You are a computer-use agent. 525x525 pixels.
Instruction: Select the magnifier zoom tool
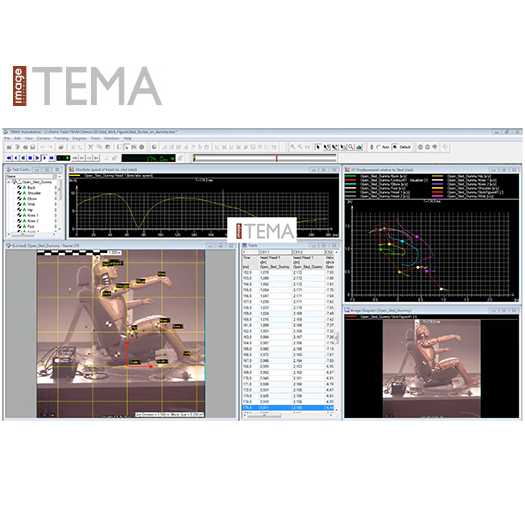[351, 147]
